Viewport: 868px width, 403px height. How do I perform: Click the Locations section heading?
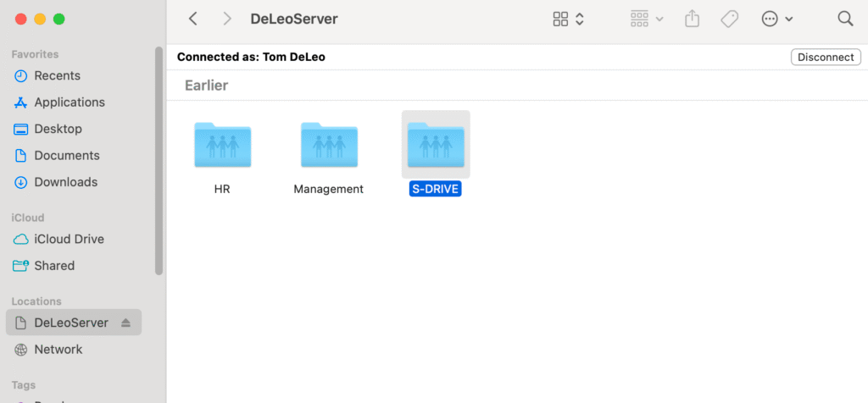coord(36,301)
